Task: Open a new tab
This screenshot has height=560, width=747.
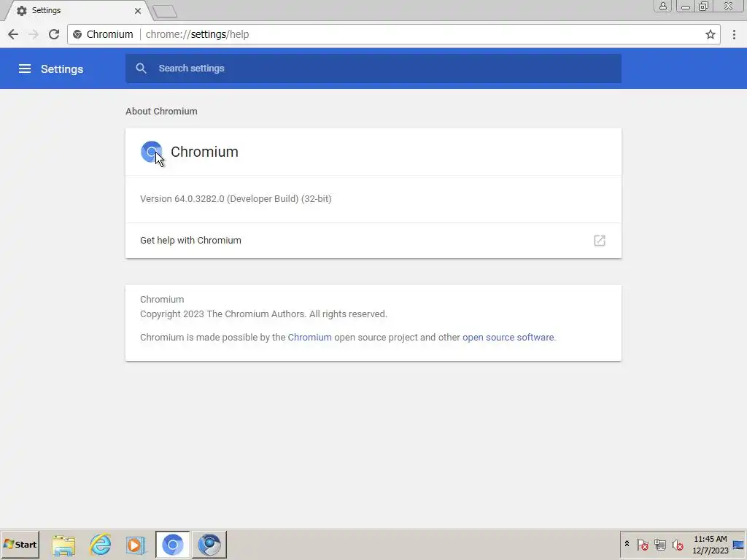Action: click(x=166, y=11)
